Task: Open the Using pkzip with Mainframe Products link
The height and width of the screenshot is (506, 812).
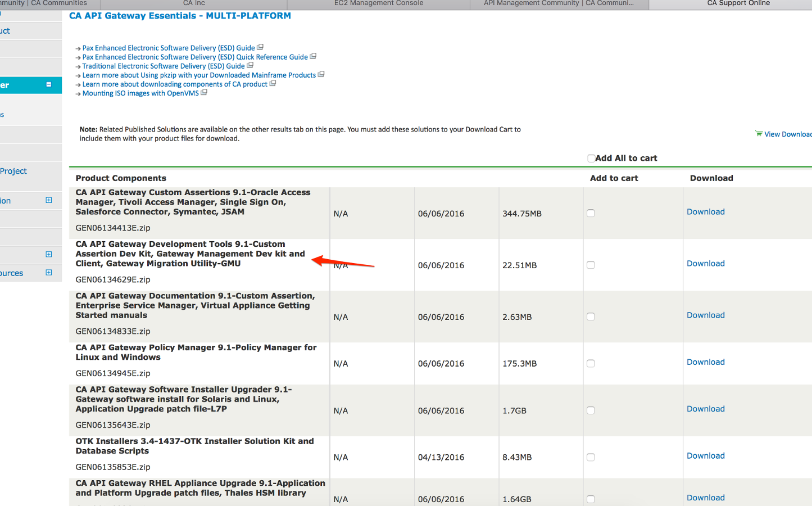Action: pyautogui.click(x=199, y=75)
